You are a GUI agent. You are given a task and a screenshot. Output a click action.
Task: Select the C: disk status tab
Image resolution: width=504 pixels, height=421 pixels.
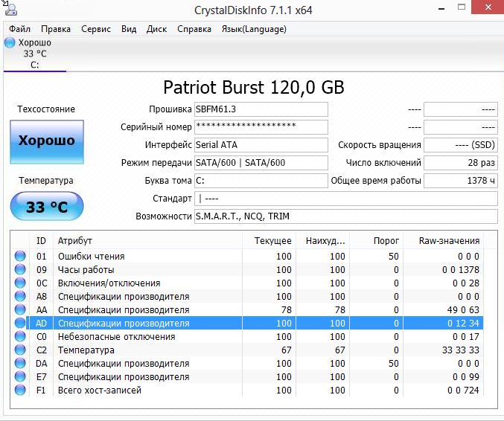click(35, 54)
